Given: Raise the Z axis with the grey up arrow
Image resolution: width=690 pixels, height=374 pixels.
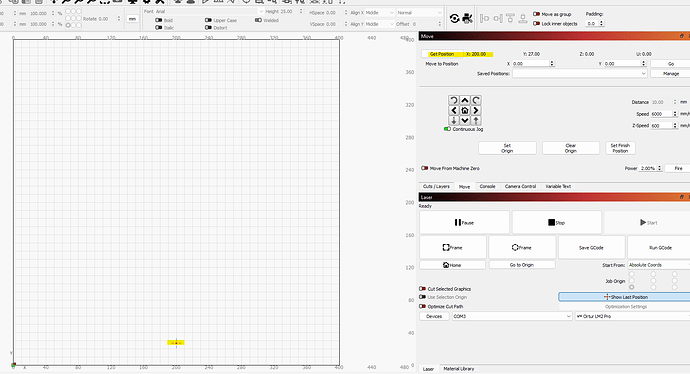Looking at the screenshot, I should [476, 120].
